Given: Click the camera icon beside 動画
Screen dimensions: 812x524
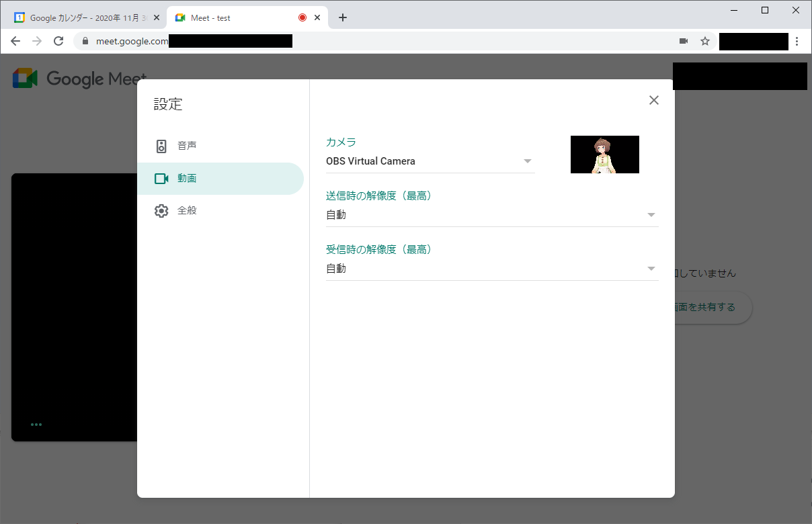Looking at the screenshot, I should coord(161,179).
